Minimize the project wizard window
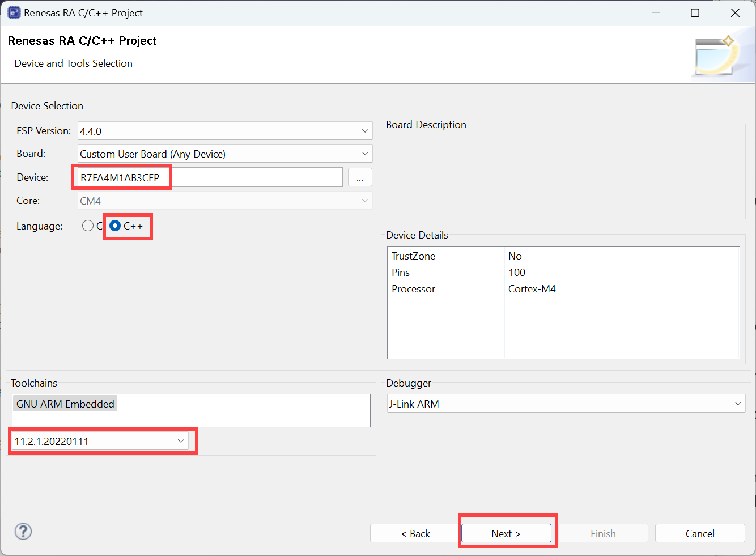Screen dimensions: 756x556 656,12
